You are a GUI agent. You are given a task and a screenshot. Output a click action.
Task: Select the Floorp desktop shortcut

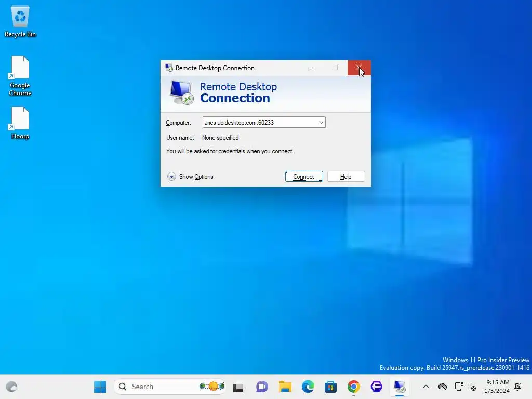coord(20,123)
